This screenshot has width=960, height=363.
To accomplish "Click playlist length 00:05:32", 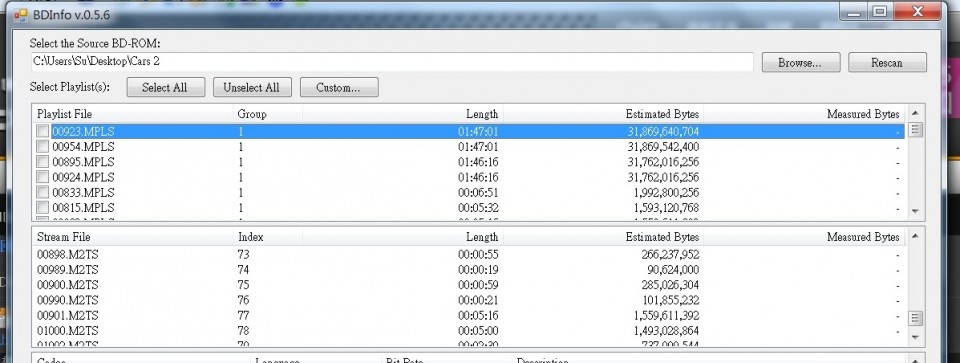I will pyautogui.click(x=478, y=208).
